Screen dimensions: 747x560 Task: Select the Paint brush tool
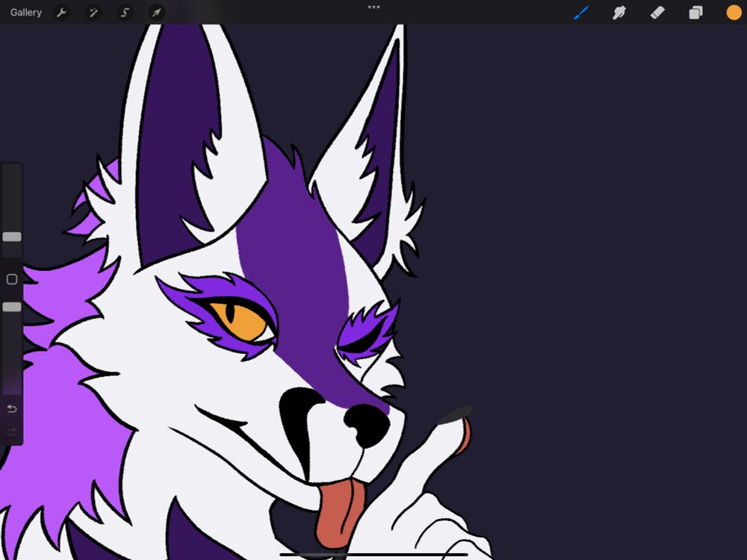pyautogui.click(x=581, y=13)
